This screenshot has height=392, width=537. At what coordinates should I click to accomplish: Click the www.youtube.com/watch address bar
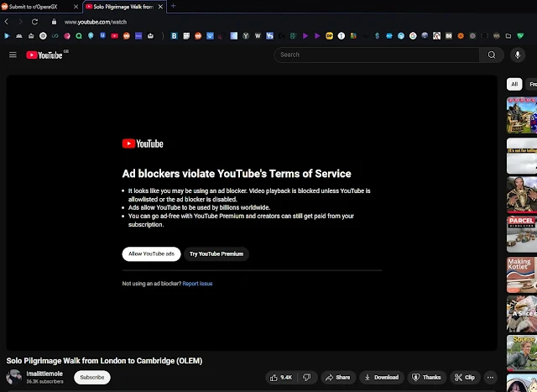point(96,22)
